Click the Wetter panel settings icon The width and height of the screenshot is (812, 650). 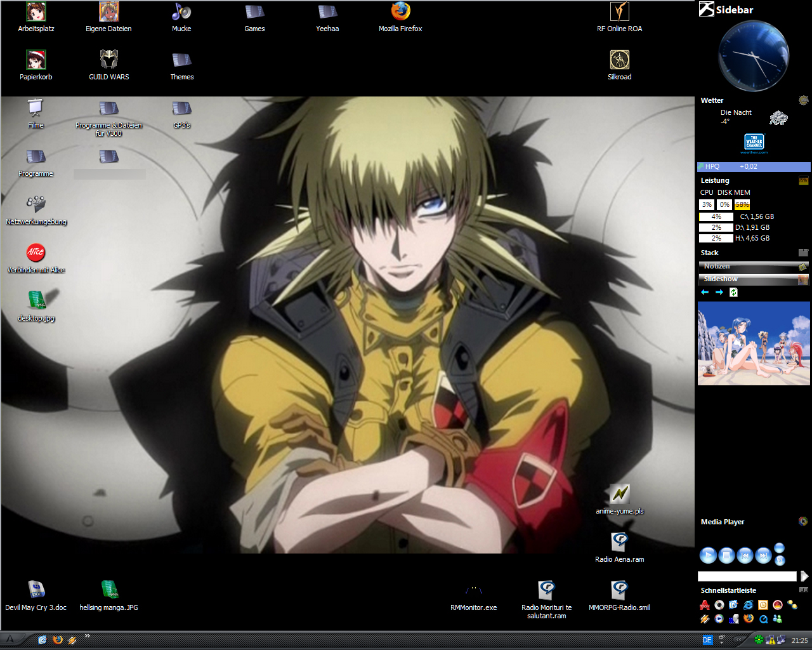(803, 100)
